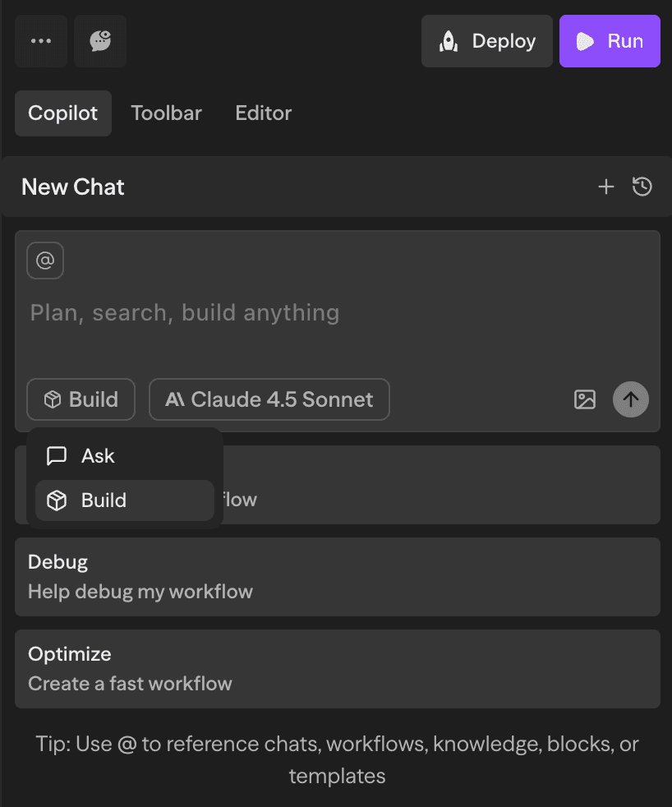Screen dimensions: 672x807
Task: Start a new chat with the plus icon
Action: (x=606, y=187)
